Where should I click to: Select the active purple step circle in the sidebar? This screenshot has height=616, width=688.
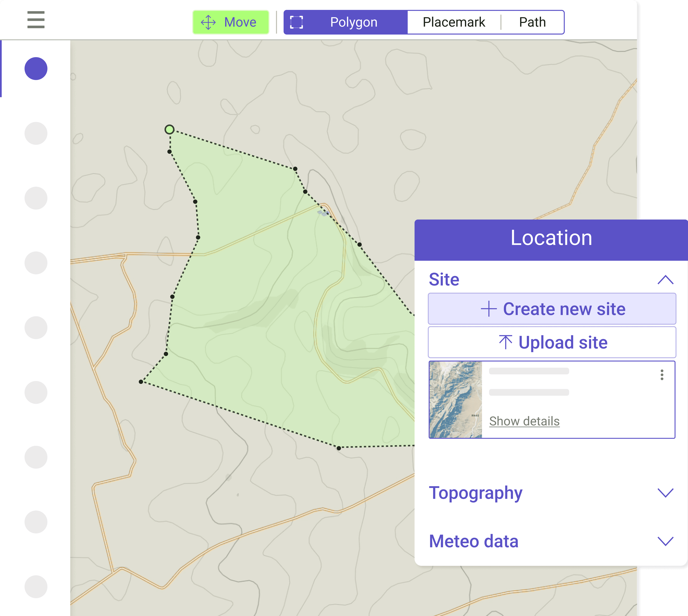[36, 69]
